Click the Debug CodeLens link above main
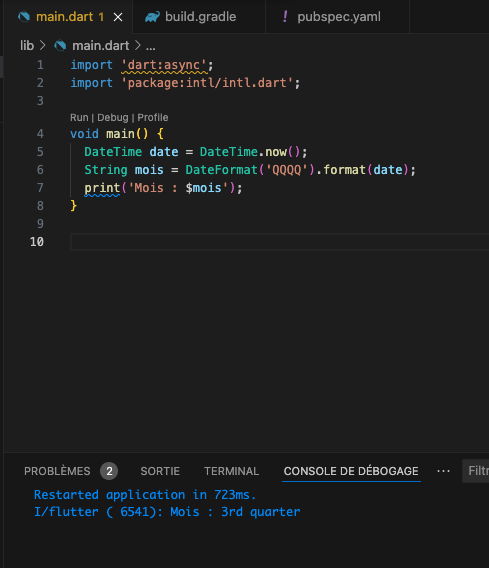Screen dimensions: 489x568 click(113, 117)
